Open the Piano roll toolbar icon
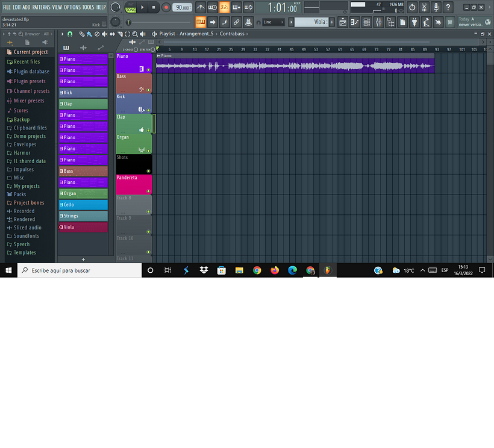This screenshot has width=494, height=448. 354,22
